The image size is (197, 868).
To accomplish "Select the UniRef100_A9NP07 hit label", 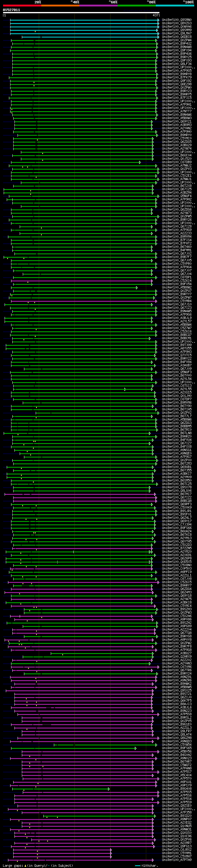I will (177, 819).
